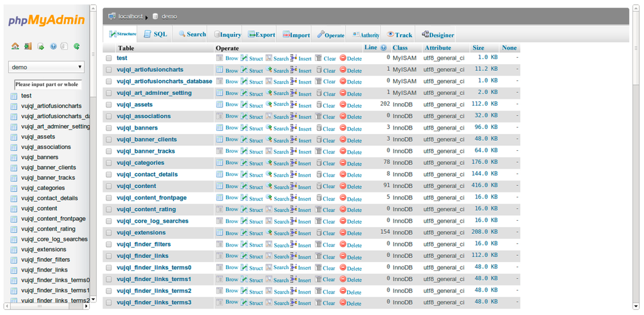
Task: Click the log out door icon
Action: click(x=28, y=46)
